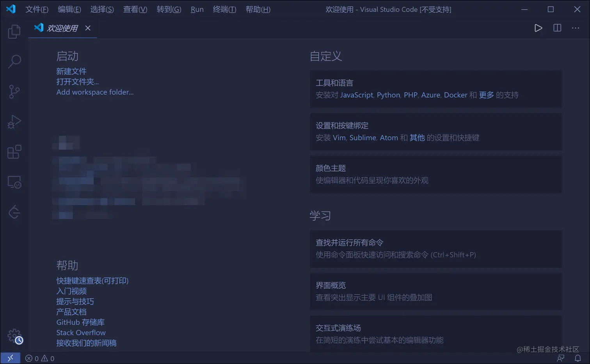Open the 提示与技巧 link
590x364 pixels.
75,301
